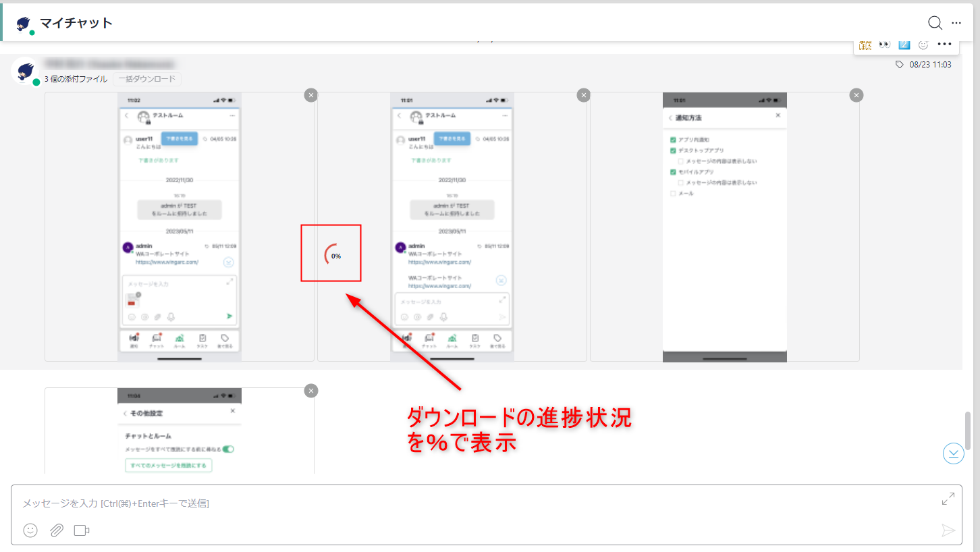Open the 通知方法 settings screenshot thumbnail
Image resolution: width=980 pixels, height=552 pixels.
pos(724,227)
